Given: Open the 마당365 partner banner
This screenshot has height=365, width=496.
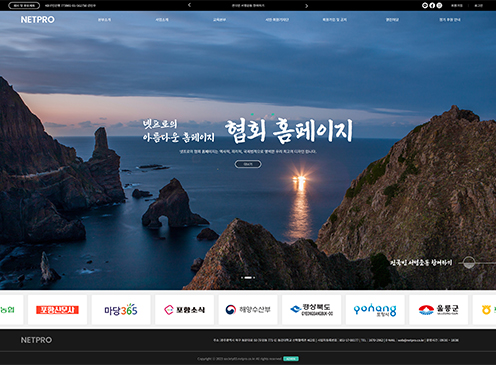Looking at the screenshot, I should pyautogui.click(x=121, y=310).
